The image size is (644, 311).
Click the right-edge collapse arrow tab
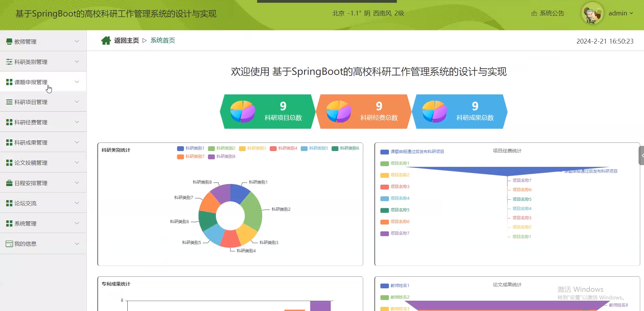pyautogui.click(x=641, y=155)
